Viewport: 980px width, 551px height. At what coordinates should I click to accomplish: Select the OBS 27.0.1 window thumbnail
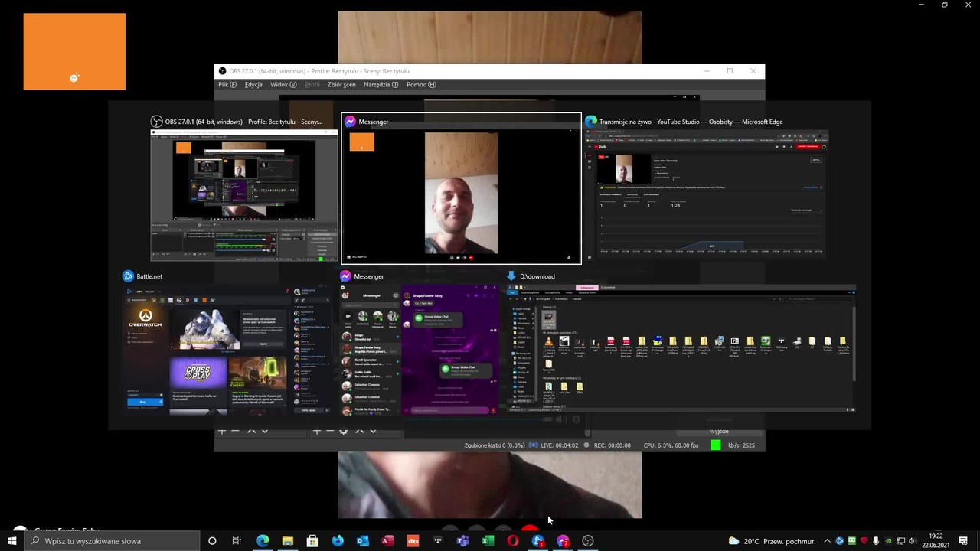(x=244, y=189)
